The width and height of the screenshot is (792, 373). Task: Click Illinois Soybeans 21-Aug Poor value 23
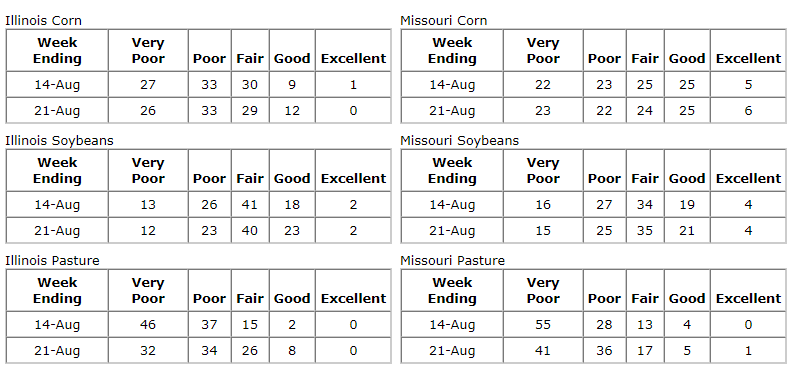(209, 230)
